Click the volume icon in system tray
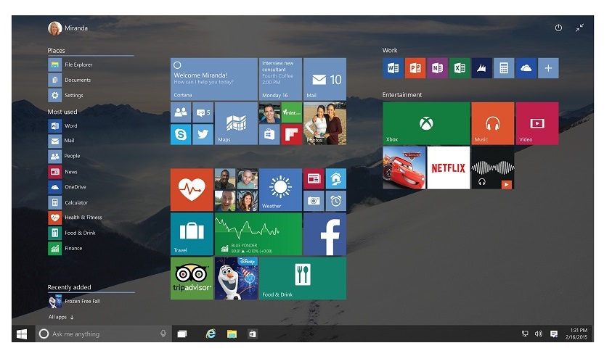This screenshot has width=612, height=364. [x=539, y=334]
